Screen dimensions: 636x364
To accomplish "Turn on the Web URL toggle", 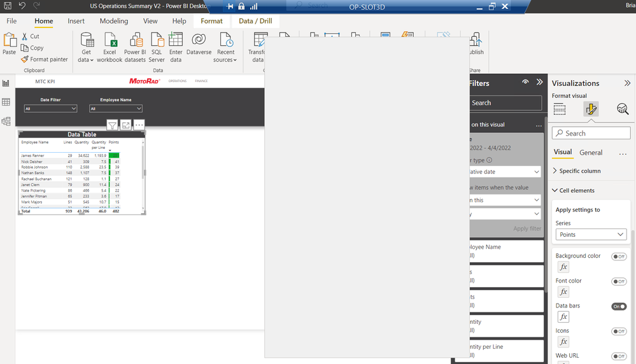I will tap(619, 356).
